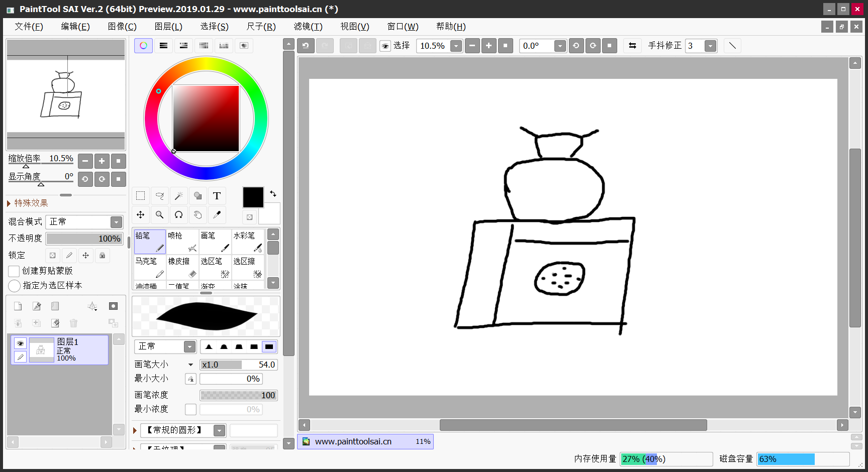Viewport: 868px width, 472px height.
Task: Open the 0.0° rotation angle dropdown
Action: point(560,46)
